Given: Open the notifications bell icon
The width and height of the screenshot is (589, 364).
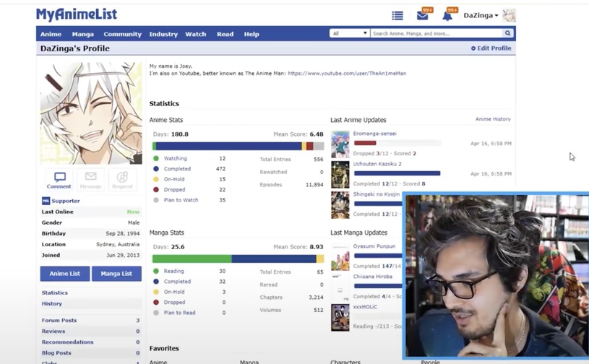Looking at the screenshot, I should coord(447,15).
